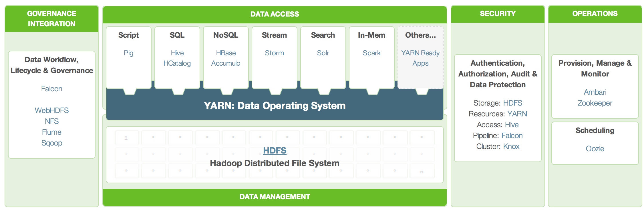Click the Pig link under Script
The image size is (644, 210).
tap(128, 53)
